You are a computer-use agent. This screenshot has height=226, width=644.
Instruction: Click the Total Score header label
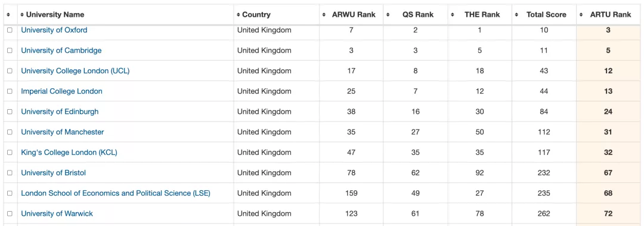(546, 15)
